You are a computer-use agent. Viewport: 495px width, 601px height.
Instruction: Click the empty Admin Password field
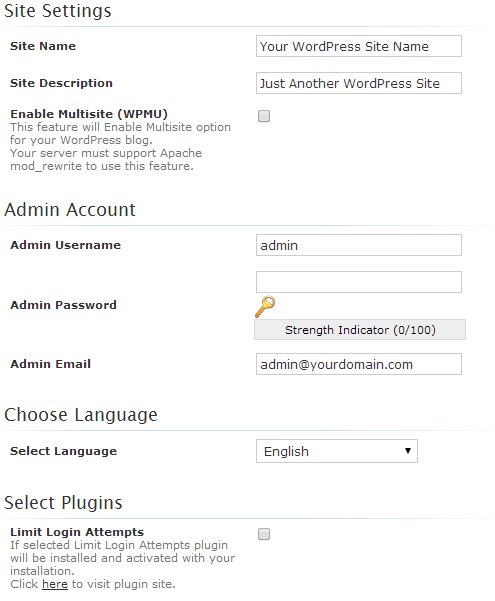click(x=359, y=282)
